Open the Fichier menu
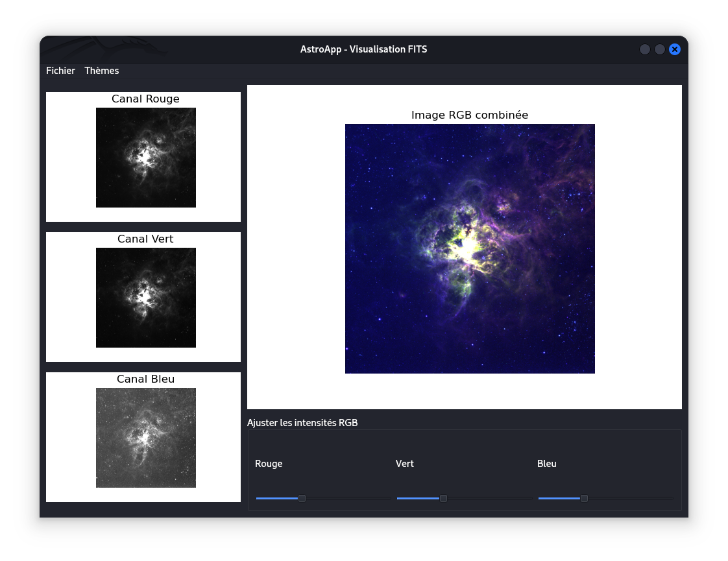This screenshot has width=728, height=561. [60, 71]
